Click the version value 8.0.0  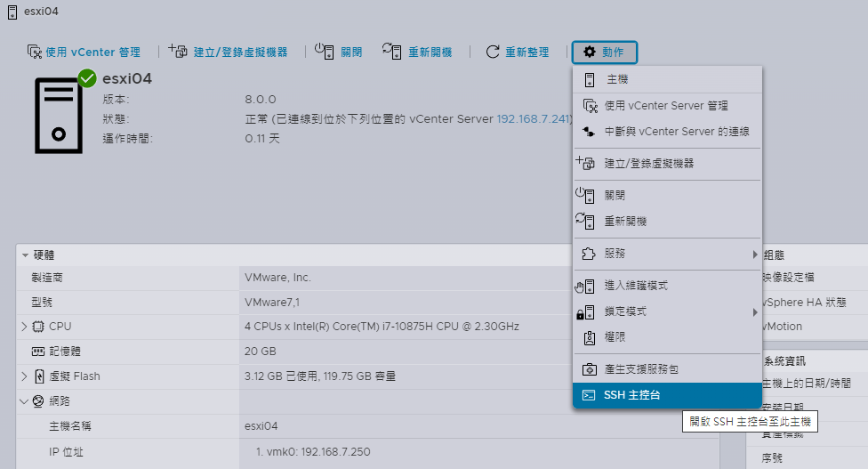261,100
